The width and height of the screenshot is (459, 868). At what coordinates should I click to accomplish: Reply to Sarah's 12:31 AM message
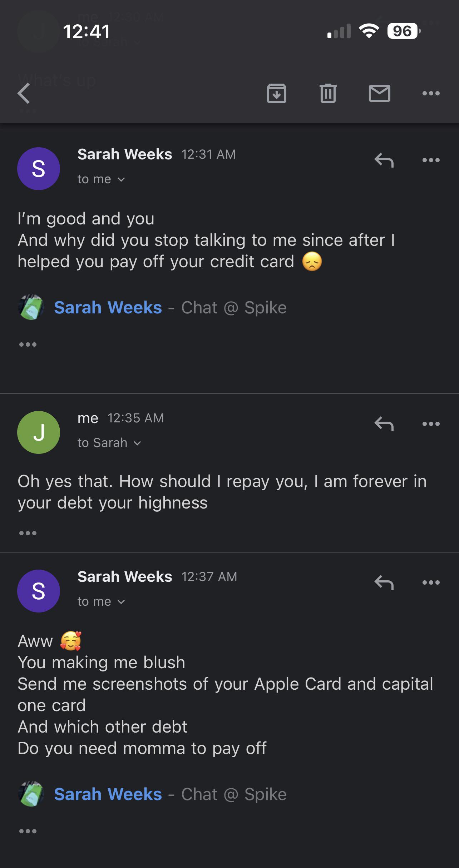pos(384,160)
